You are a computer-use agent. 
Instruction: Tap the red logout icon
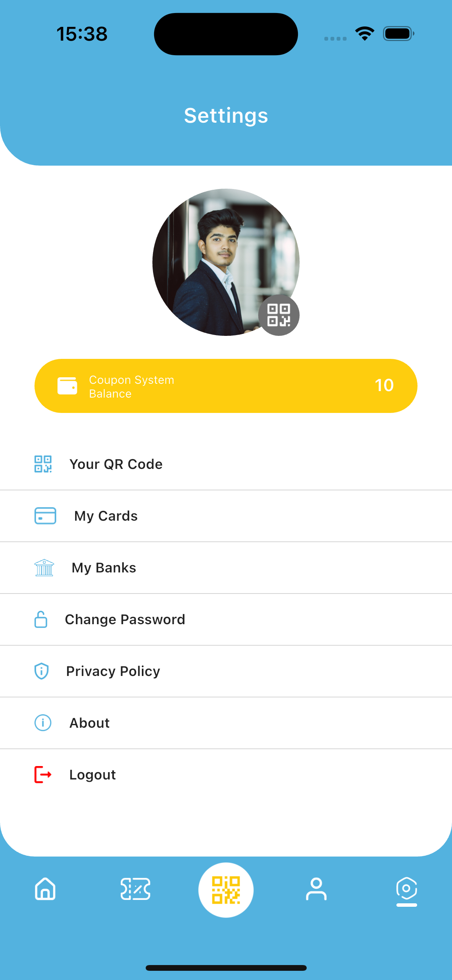43,774
